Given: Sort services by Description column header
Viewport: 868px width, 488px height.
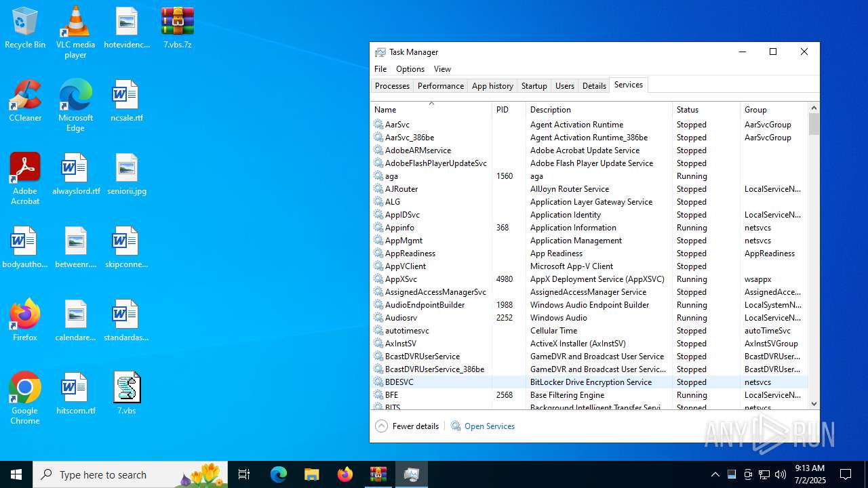Looking at the screenshot, I should point(599,109).
